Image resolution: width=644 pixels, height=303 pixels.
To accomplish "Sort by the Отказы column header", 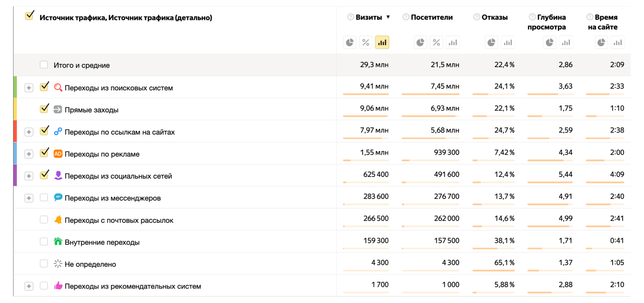I will tap(494, 17).
